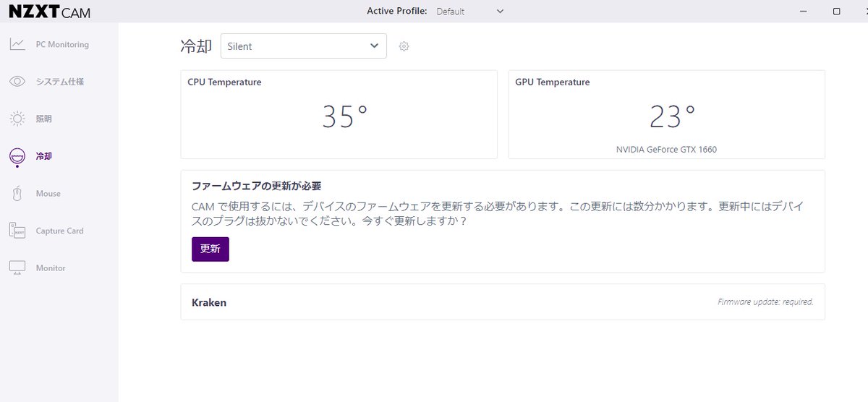Image resolution: width=868 pixels, height=402 pixels.
Task: Go to PC Monitoring section
Action: [62, 44]
